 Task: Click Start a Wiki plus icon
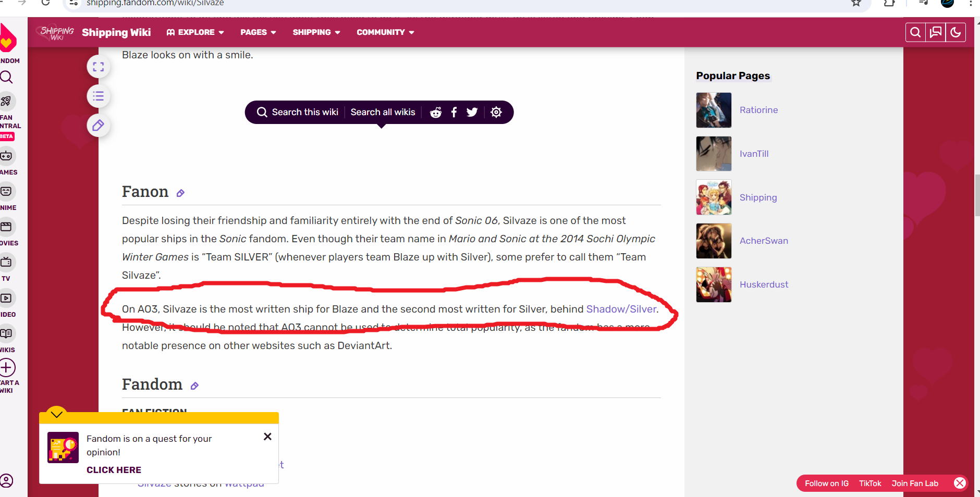tap(7, 368)
